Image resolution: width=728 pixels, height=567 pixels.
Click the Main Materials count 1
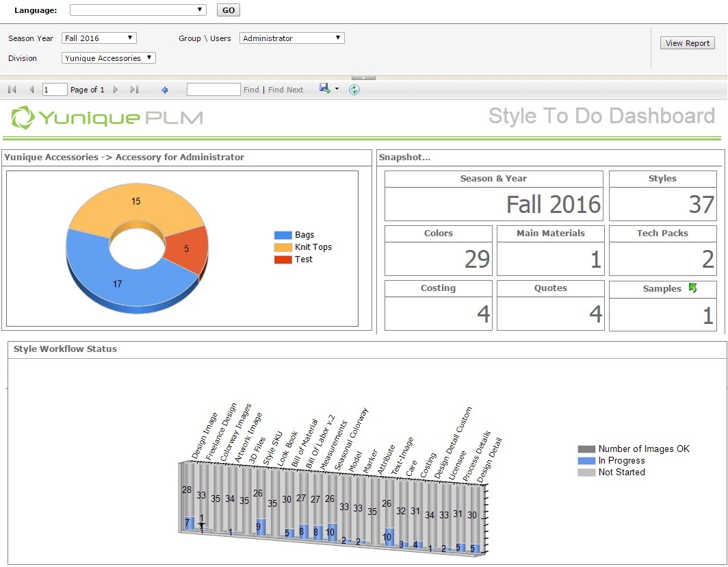(596, 260)
